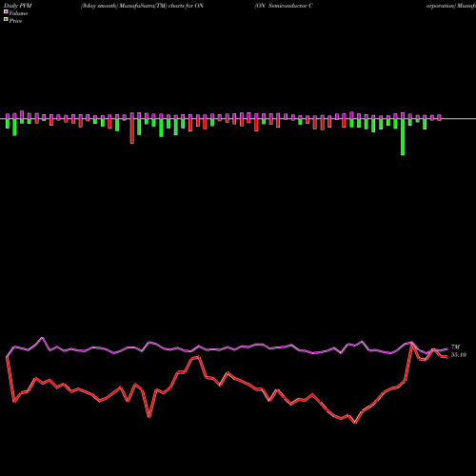Click the 'Daily PVM' chart title
The height and width of the screenshot is (476, 476).
click(x=17, y=6)
